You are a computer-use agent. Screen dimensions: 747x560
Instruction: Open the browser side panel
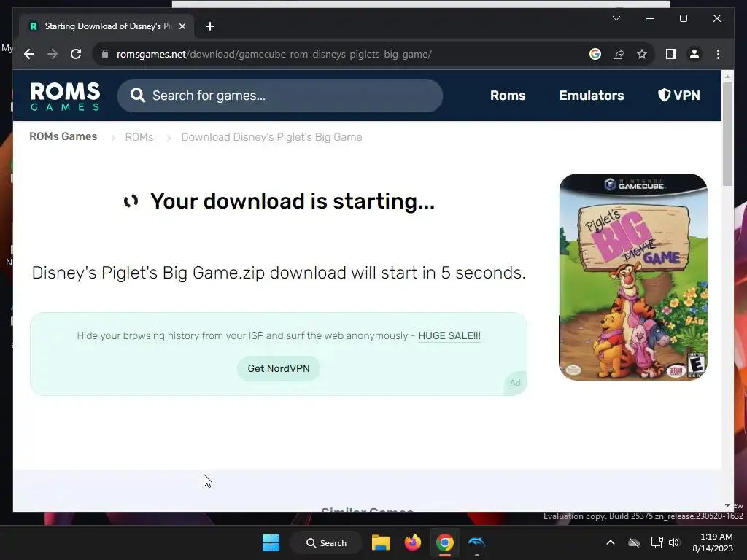point(671,54)
